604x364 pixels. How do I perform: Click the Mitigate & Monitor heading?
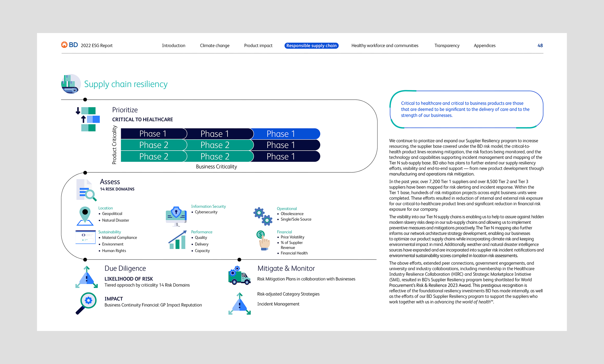pyautogui.click(x=286, y=268)
